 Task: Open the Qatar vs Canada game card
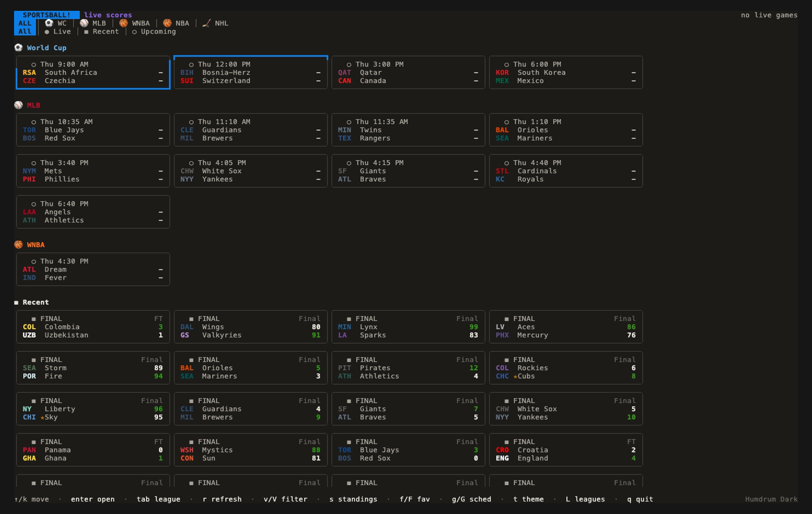tap(408, 73)
